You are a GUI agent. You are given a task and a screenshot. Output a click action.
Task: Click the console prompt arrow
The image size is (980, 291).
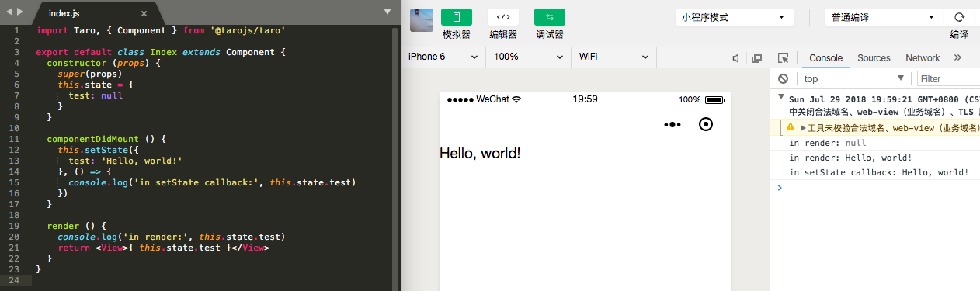(780, 187)
